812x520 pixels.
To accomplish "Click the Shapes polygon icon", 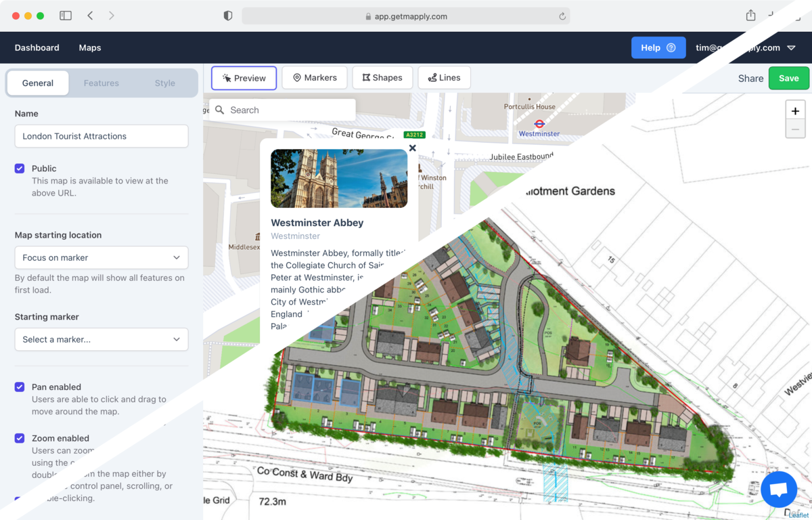I will tap(366, 78).
